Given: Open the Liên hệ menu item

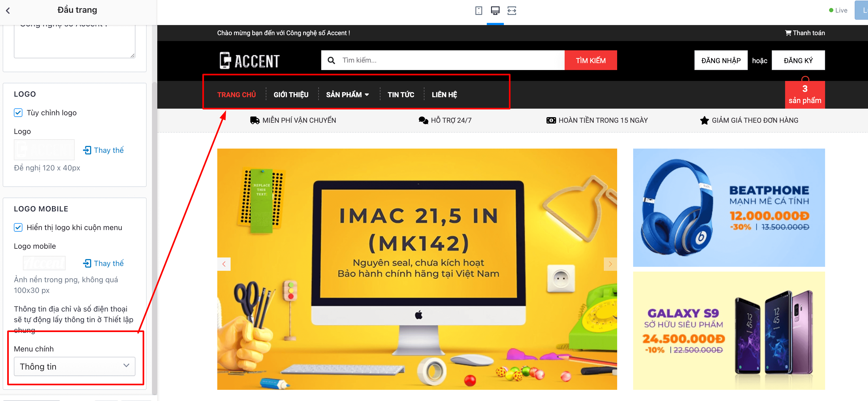Looking at the screenshot, I should [444, 95].
